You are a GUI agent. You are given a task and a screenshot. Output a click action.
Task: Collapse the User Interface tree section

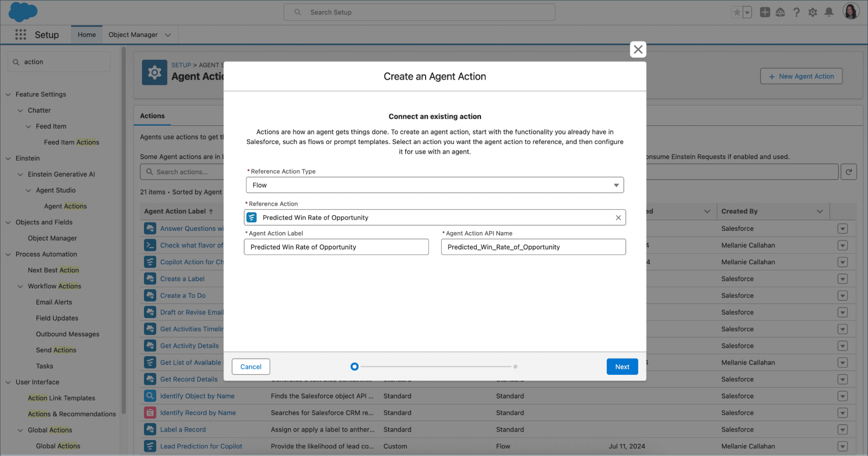[x=8, y=382]
